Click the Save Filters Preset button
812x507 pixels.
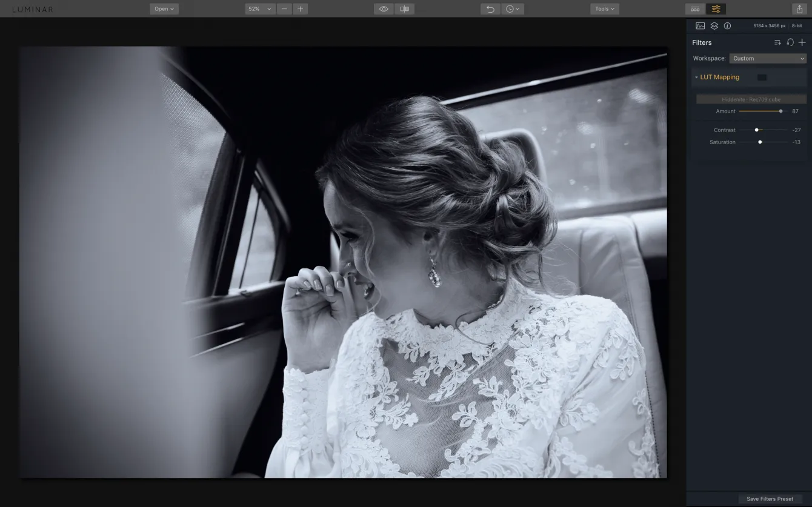tap(770, 499)
